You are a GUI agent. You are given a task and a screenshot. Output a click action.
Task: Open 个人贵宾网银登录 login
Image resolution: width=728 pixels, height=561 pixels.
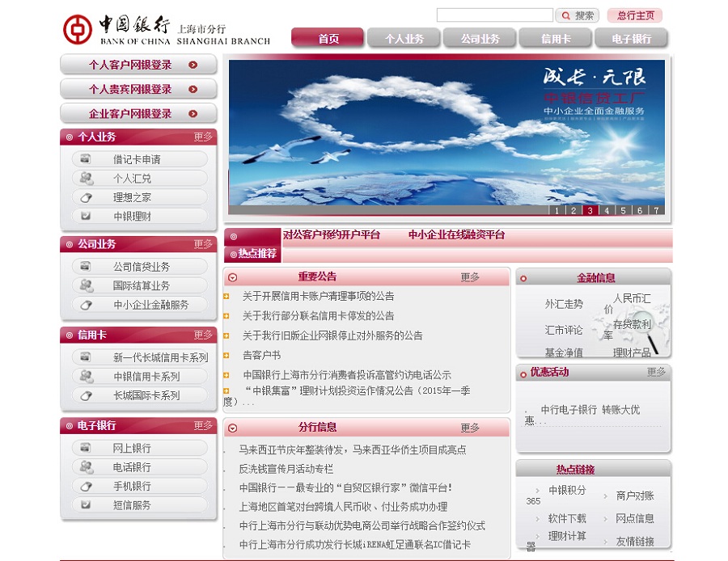coord(138,89)
